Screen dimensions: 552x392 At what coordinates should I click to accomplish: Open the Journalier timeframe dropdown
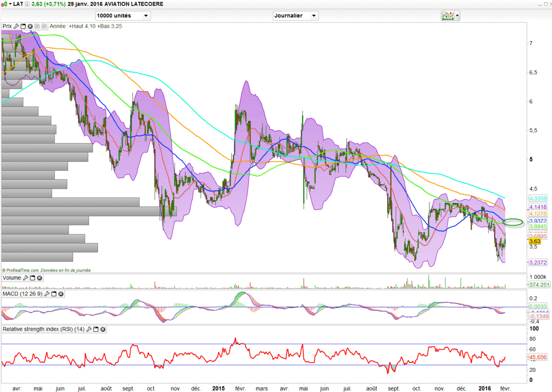[295, 16]
